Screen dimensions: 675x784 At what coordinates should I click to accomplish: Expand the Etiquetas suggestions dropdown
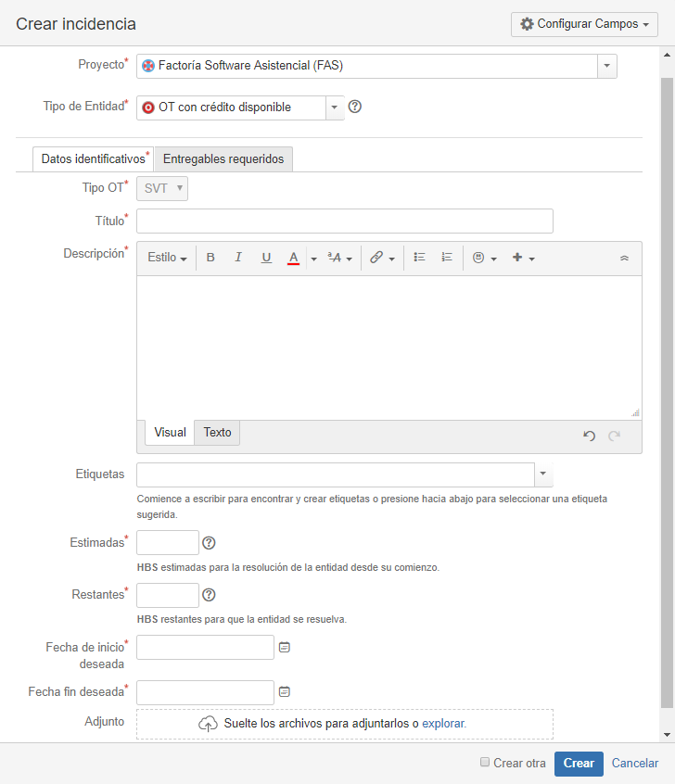click(x=543, y=474)
